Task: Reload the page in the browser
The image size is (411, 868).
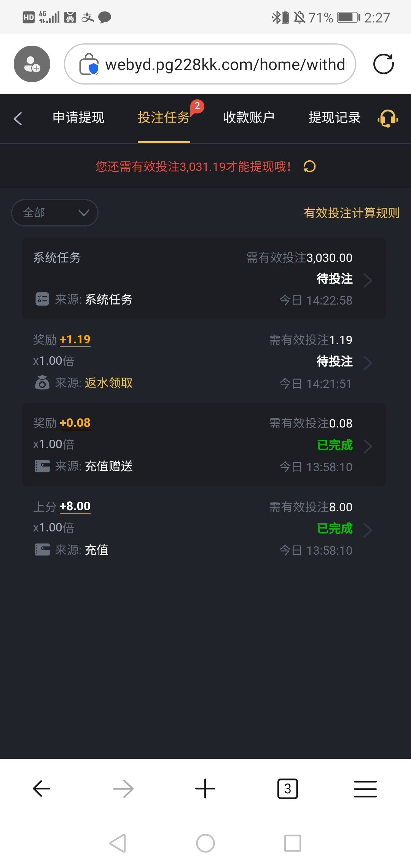Action: [383, 64]
